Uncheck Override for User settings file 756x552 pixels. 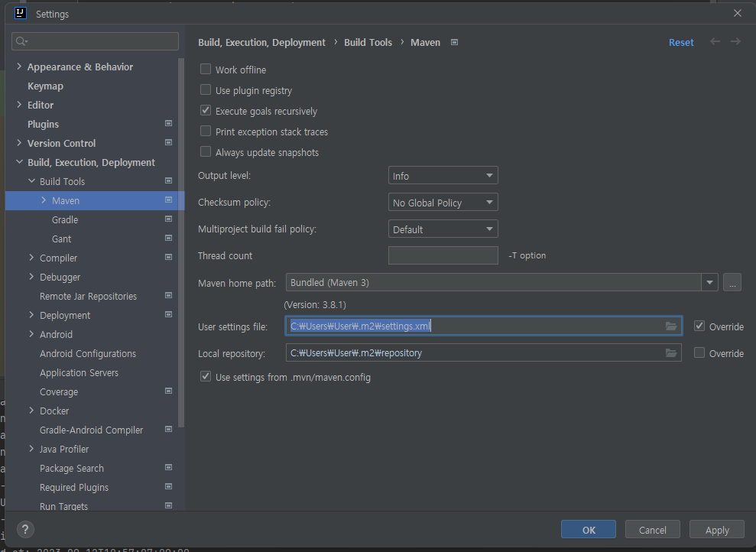pyautogui.click(x=699, y=326)
